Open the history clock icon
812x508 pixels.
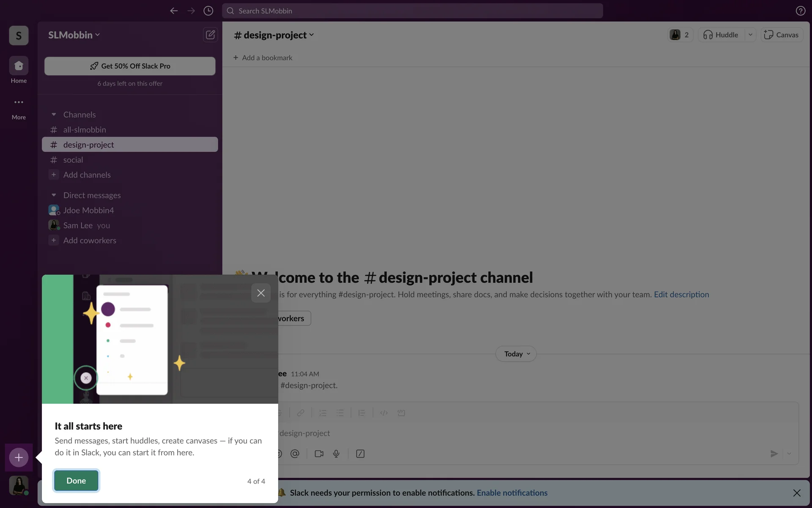tap(208, 11)
